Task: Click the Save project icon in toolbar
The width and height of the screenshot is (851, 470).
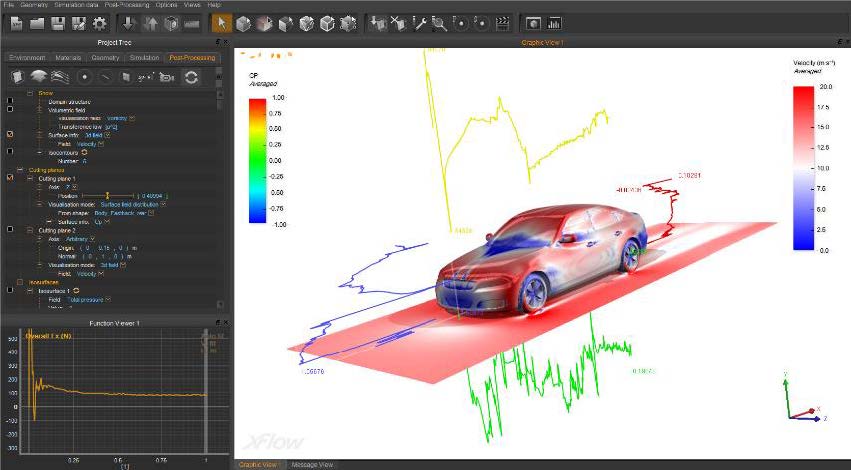Action: 59,22
